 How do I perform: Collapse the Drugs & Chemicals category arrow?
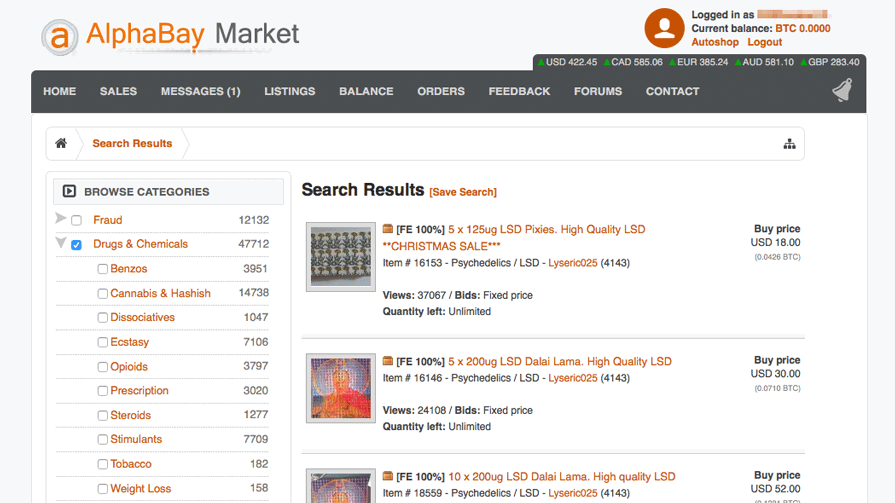[x=61, y=243]
